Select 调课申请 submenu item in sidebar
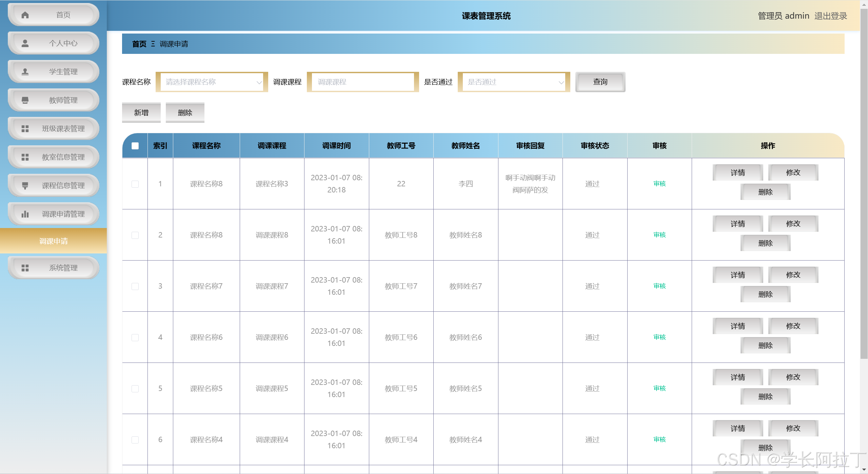The width and height of the screenshot is (868, 474). pos(54,241)
